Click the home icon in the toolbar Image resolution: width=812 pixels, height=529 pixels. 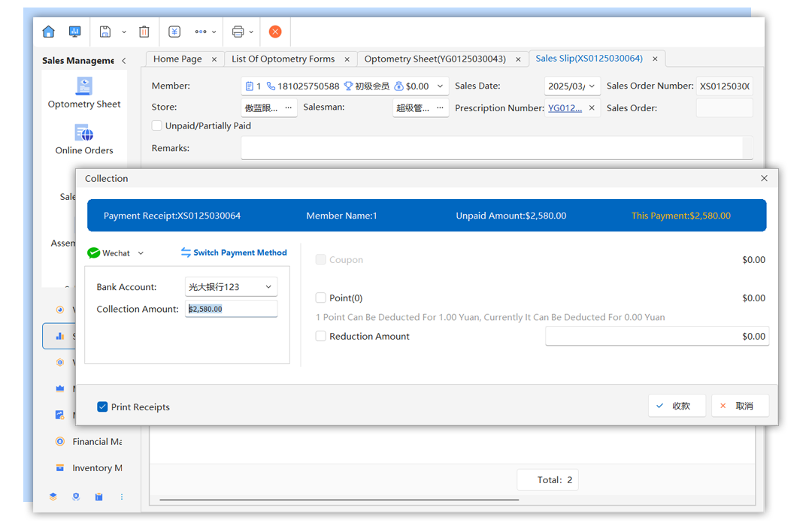coord(49,32)
